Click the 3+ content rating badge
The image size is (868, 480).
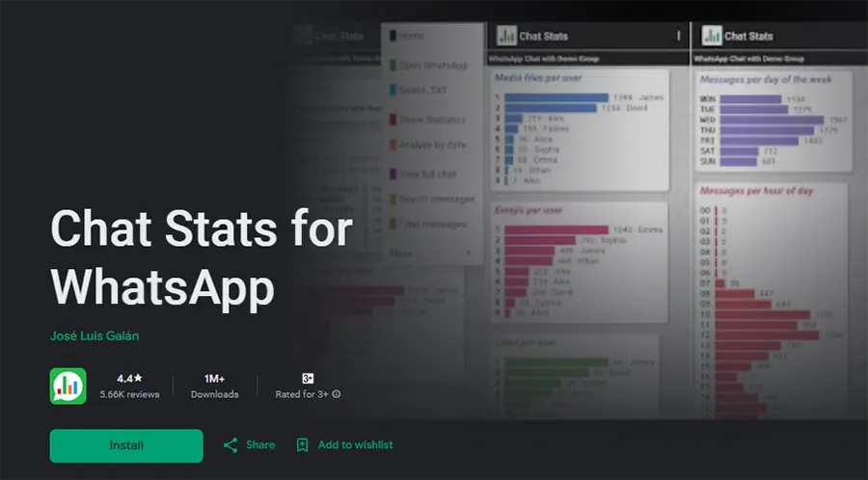pos(308,378)
